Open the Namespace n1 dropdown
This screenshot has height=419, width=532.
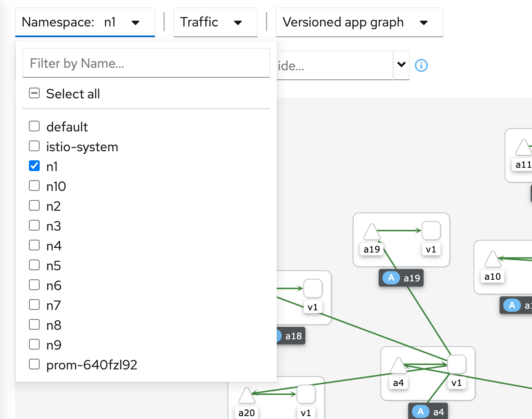(85, 22)
